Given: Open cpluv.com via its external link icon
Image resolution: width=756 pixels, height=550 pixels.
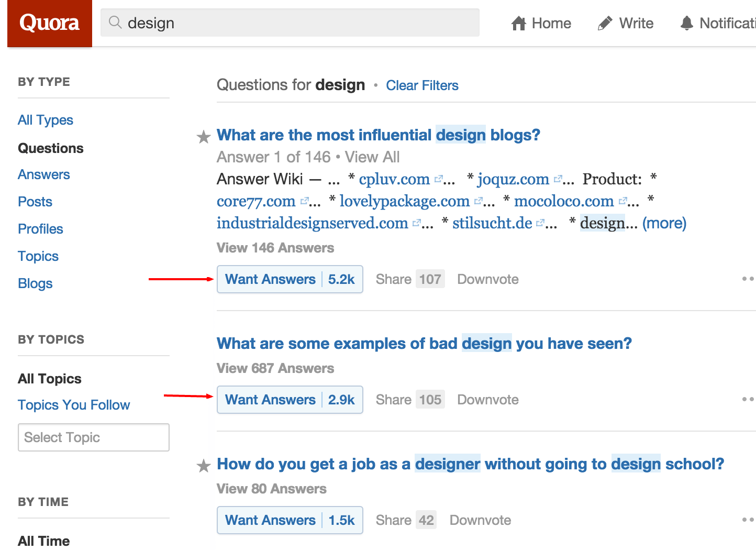Looking at the screenshot, I should pos(439,178).
